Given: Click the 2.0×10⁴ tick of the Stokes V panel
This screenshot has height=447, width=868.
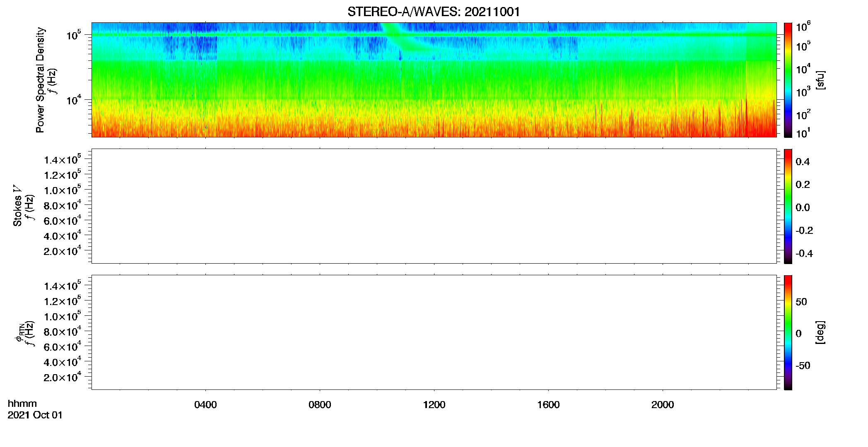Looking at the screenshot, I should pyautogui.click(x=63, y=250).
